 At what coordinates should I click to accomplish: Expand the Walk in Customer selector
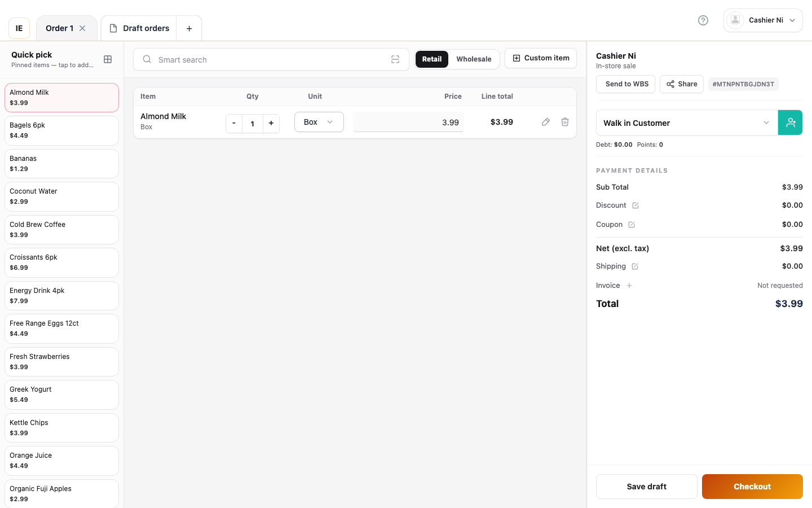(x=687, y=122)
